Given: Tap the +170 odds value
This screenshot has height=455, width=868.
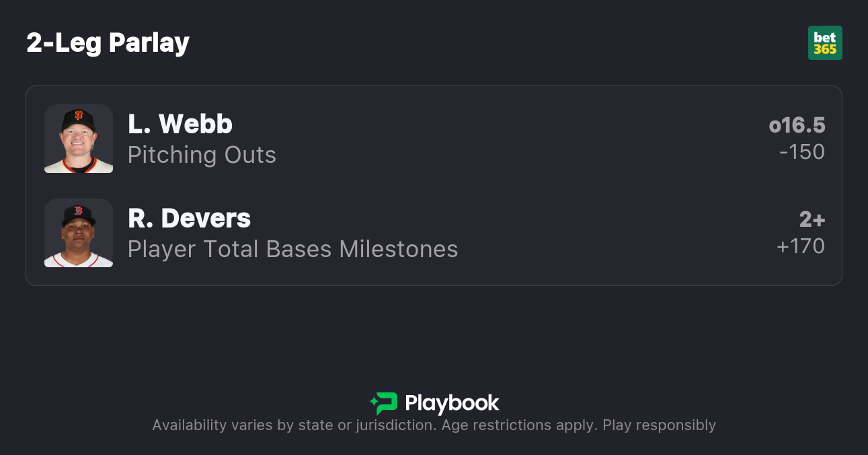Looking at the screenshot, I should coord(800,246).
